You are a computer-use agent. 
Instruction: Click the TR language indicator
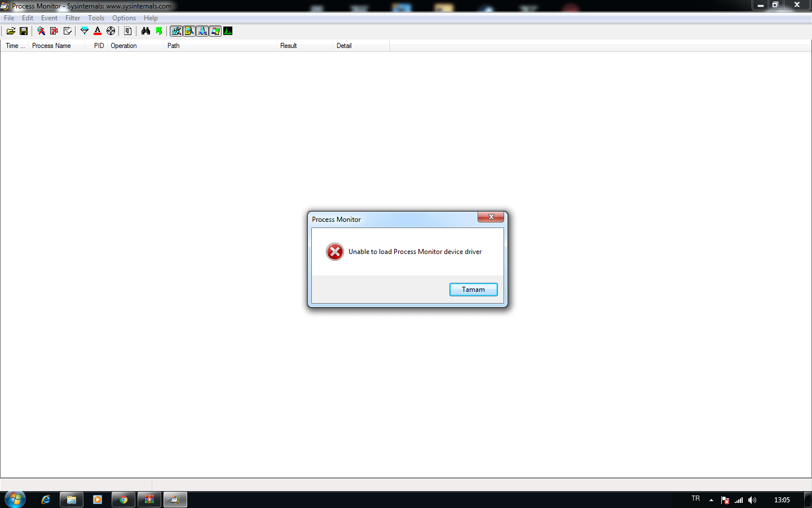pyautogui.click(x=696, y=499)
